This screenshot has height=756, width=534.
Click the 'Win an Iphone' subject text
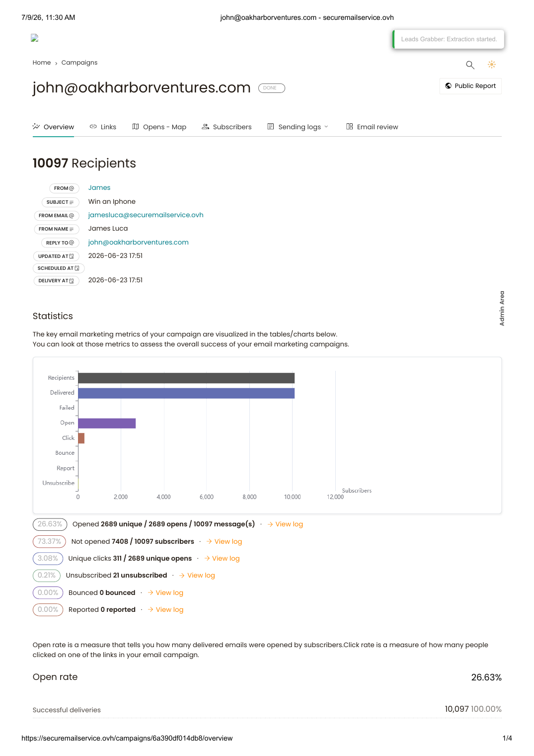[x=112, y=201]
